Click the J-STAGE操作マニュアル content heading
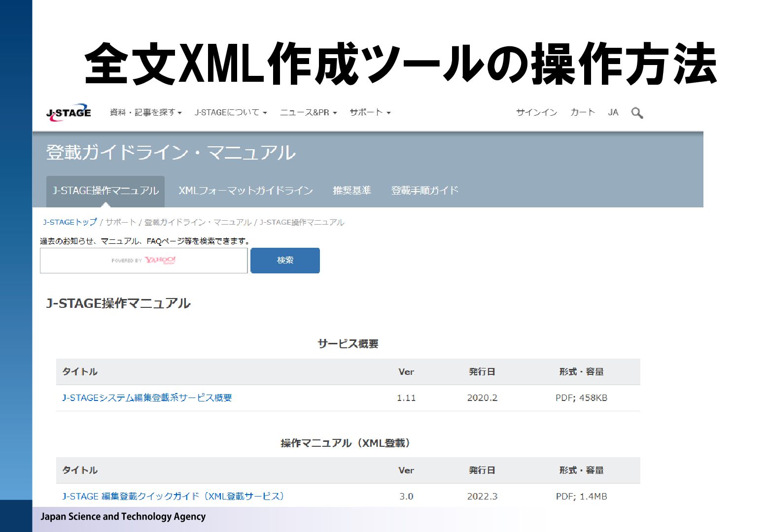This screenshot has width=769, height=532. tap(118, 303)
